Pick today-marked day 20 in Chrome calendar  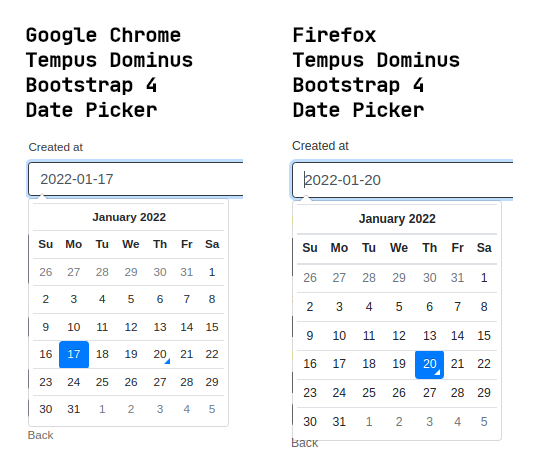[x=160, y=354]
